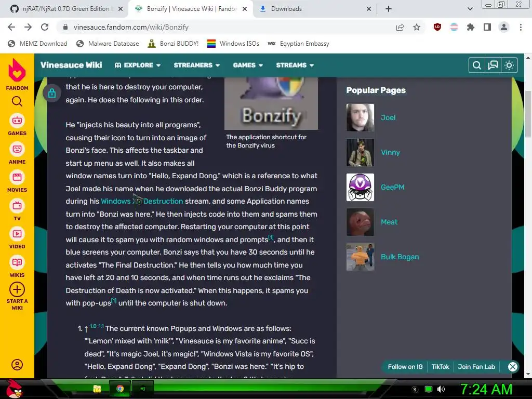This screenshot has height=399, width=532.
Task: Open the user profile icon in sidebar
Action: coord(17,365)
